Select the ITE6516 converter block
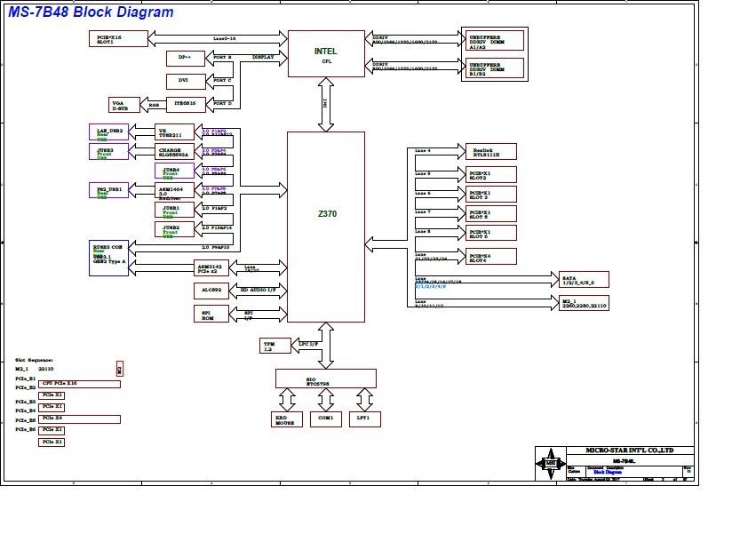756x534 pixels. pyautogui.click(x=185, y=105)
